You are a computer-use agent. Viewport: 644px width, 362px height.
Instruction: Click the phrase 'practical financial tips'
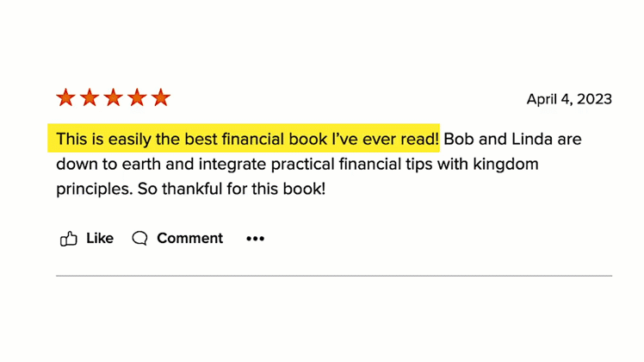[352, 164]
